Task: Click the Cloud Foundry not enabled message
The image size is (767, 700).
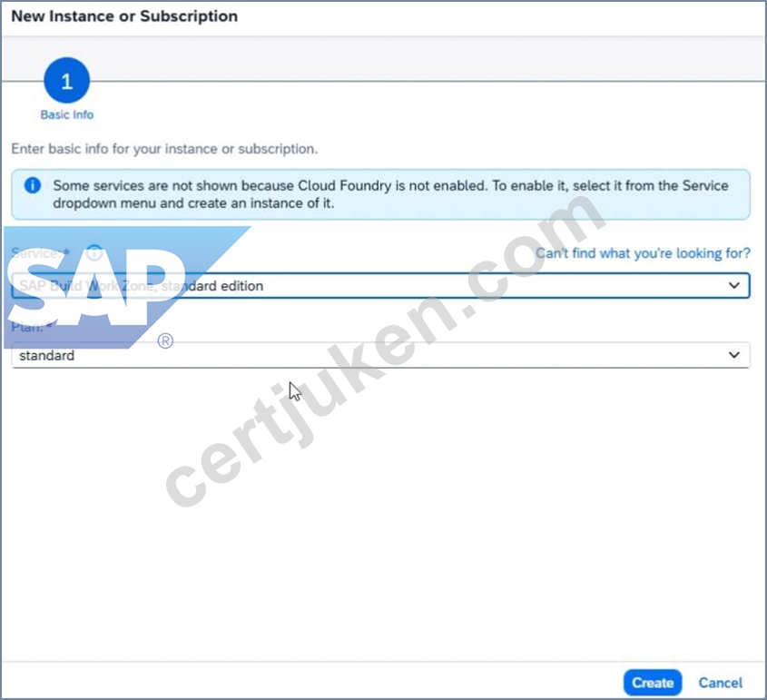Action: [390, 194]
